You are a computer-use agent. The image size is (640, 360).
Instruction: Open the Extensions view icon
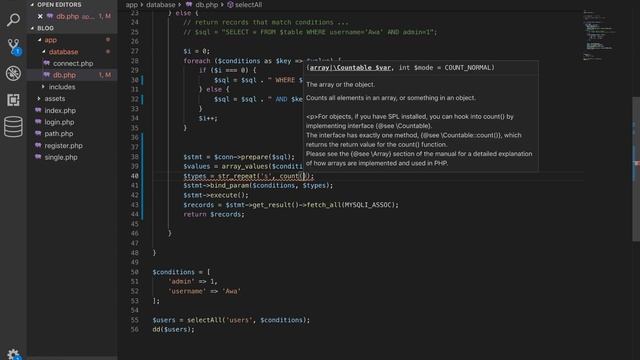click(x=13, y=100)
